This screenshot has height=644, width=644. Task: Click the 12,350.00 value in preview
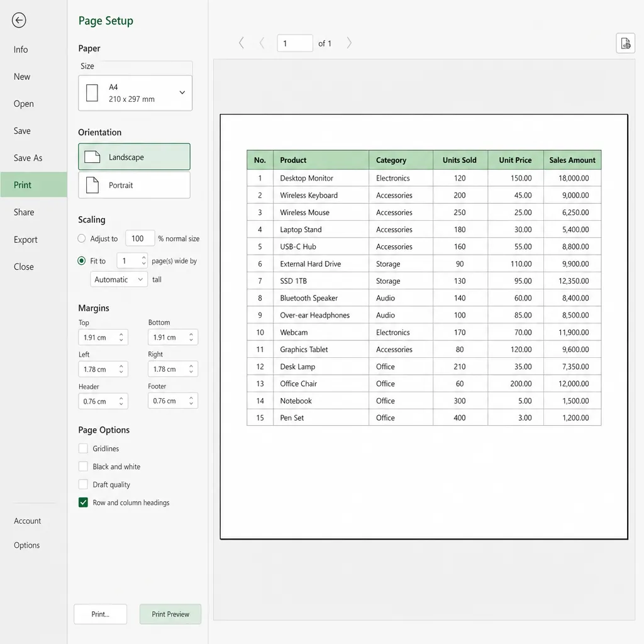pos(574,281)
